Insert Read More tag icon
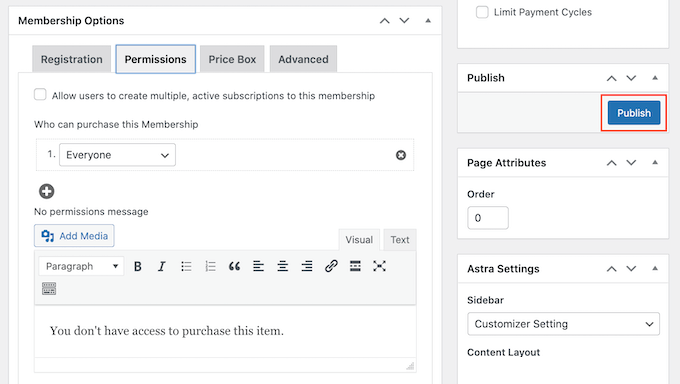This screenshot has height=384, width=680. 355,266
